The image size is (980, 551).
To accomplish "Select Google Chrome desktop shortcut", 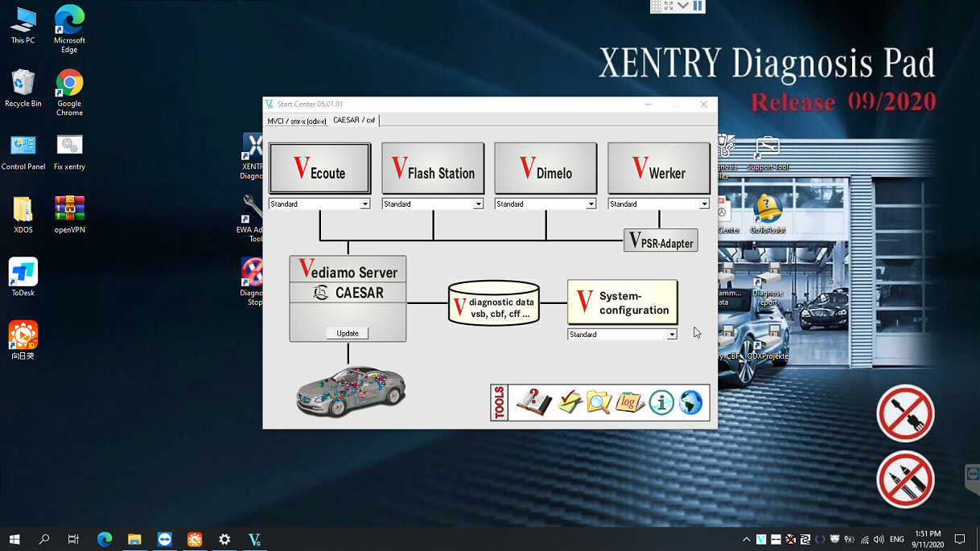I will pyautogui.click(x=69, y=93).
